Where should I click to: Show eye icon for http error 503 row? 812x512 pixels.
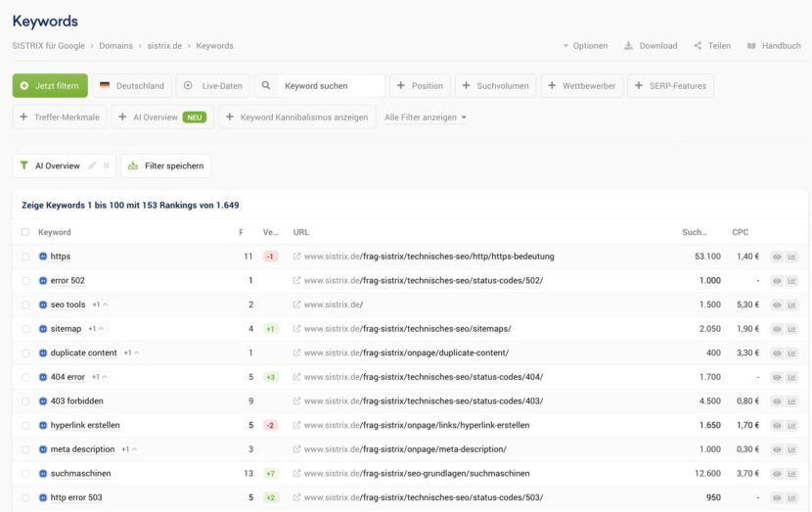click(x=777, y=498)
